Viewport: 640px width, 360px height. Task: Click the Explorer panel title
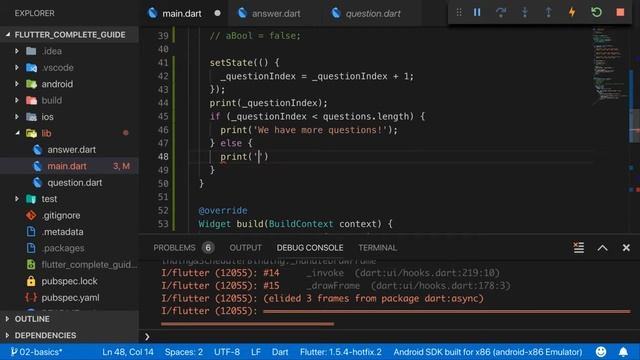coord(34,13)
